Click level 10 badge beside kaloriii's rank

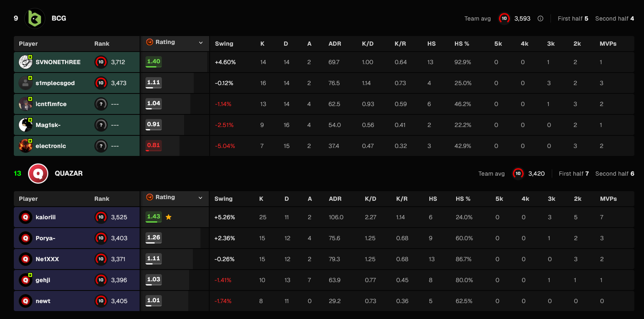click(x=101, y=217)
